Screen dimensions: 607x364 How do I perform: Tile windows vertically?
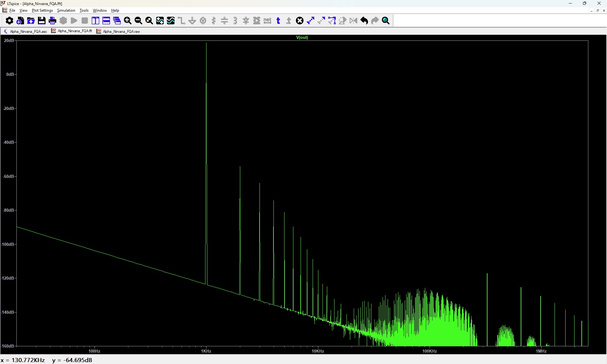click(95, 21)
